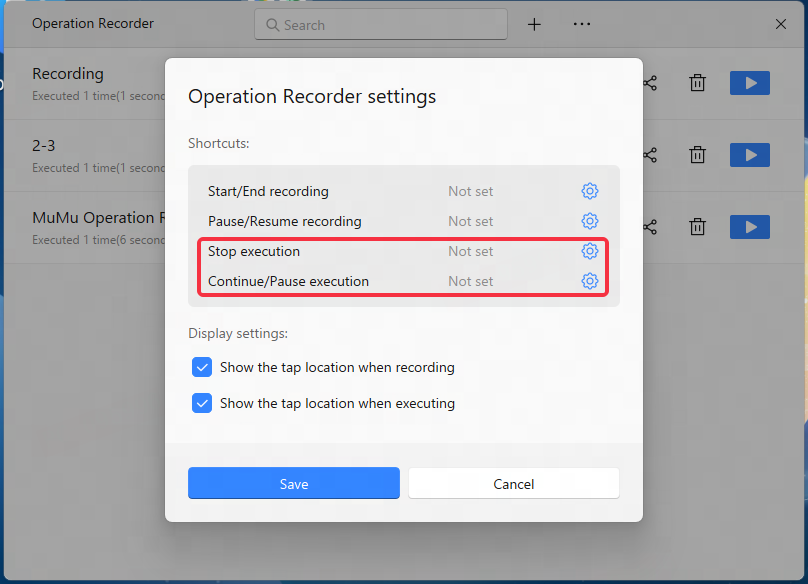808x584 pixels.
Task: Open shortcut settings for Start/End recording
Action: (x=590, y=191)
